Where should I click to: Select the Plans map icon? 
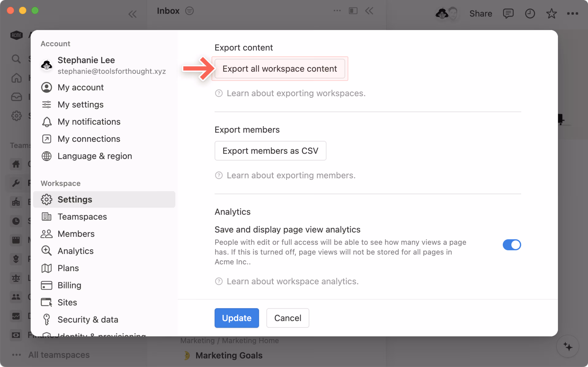point(47,268)
